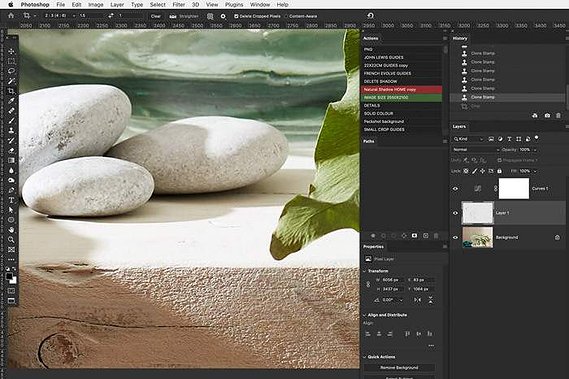
Task: Toggle lock transparent pixels
Action: tap(466, 171)
